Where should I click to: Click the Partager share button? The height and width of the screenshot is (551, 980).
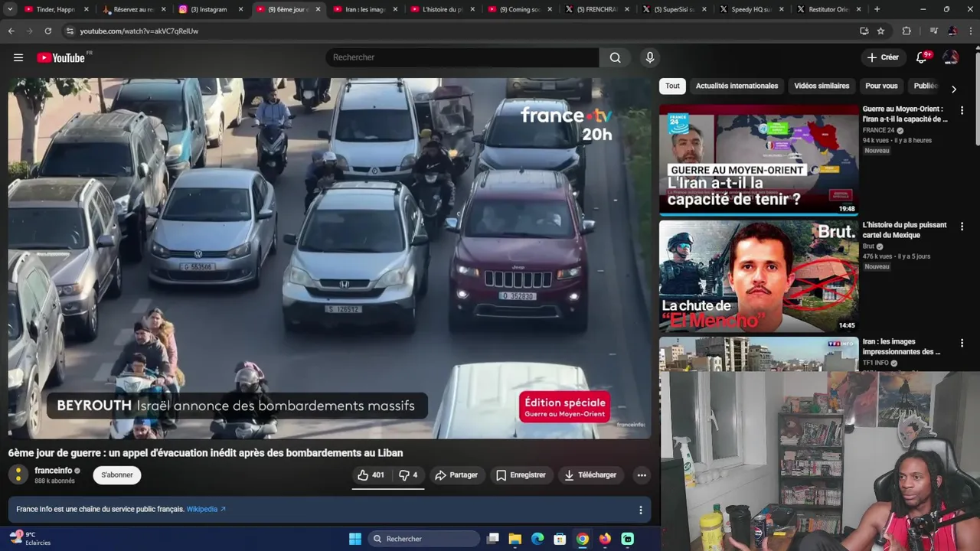(x=456, y=475)
